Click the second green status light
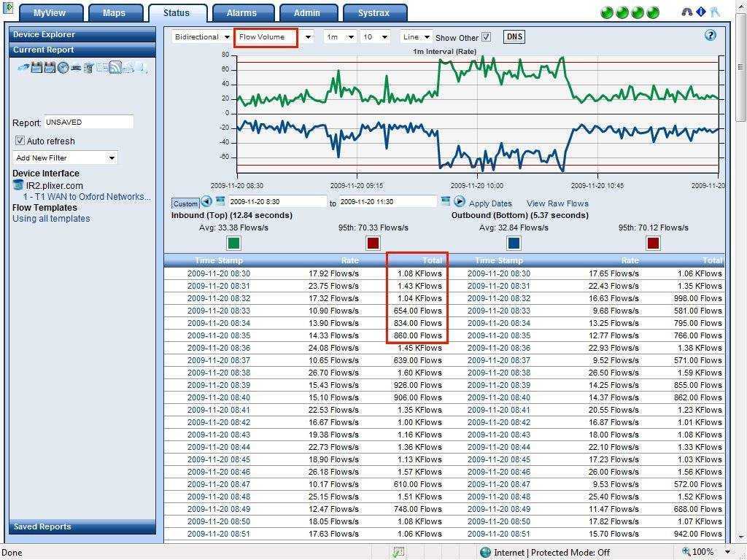This screenshot has height=560, width=747. [x=622, y=12]
